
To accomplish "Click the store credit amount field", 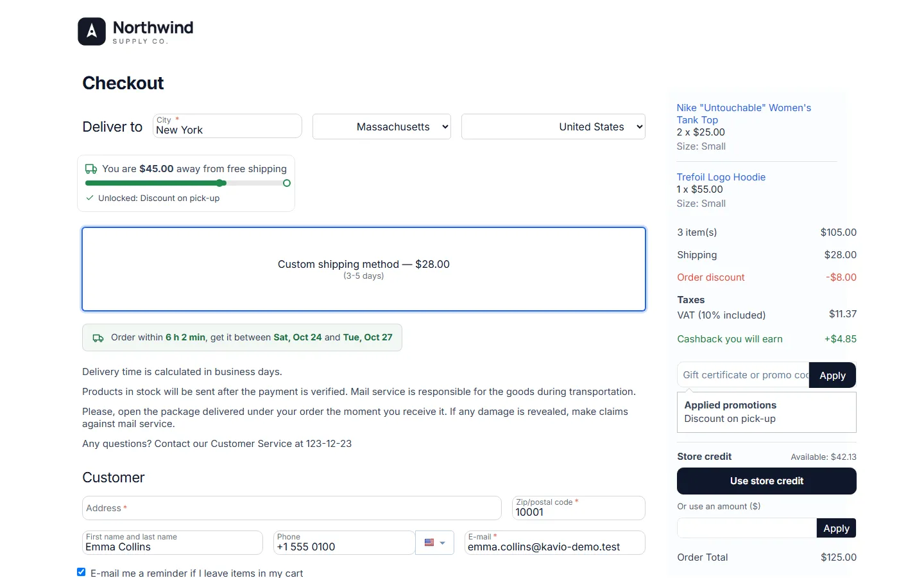I will [747, 528].
